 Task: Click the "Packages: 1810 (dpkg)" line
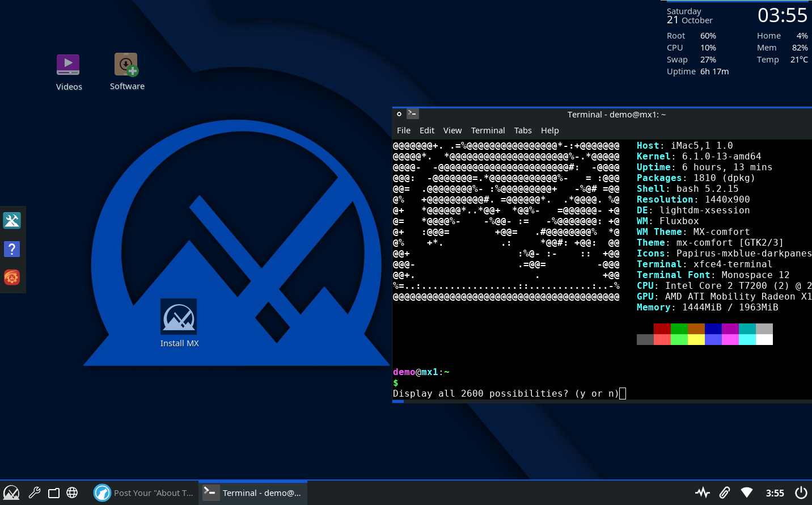coord(696,178)
